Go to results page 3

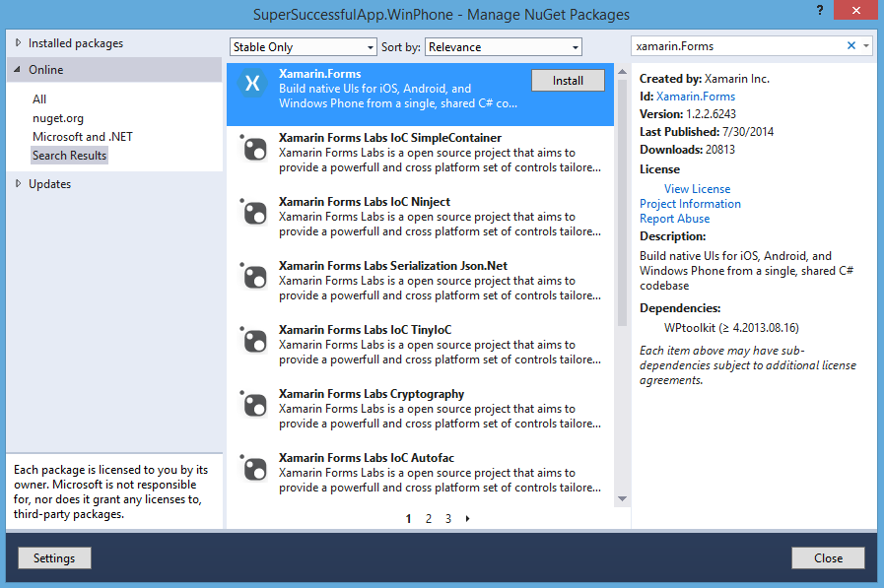pos(448,519)
